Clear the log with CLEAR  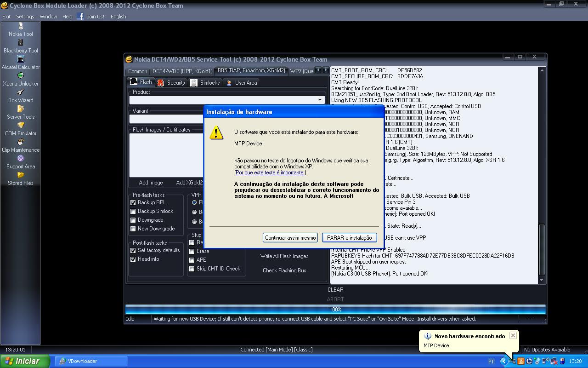(x=335, y=289)
